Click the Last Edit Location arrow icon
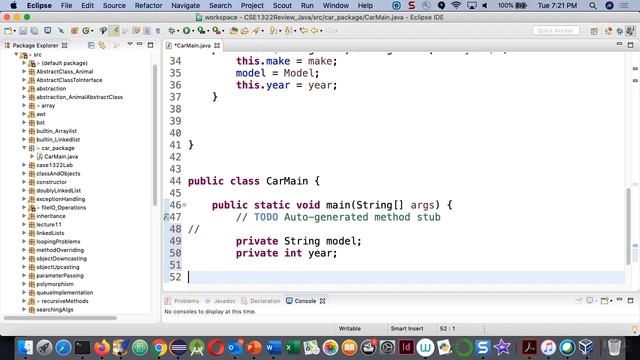Screen dimensions: 640x360 click(x=303, y=31)
